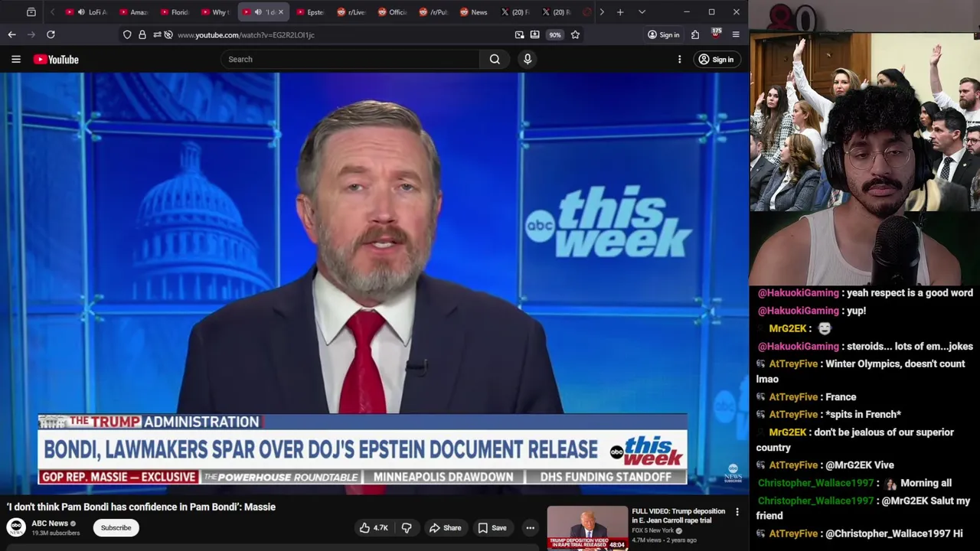Expand the list all tabs dropdown
This screenshot has width=980, height=551.
point(642,12)
